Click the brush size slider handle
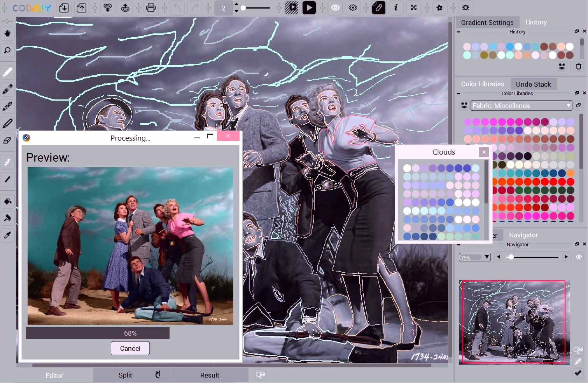The height and width of the screenshot is (383, 588). (243, 8)
